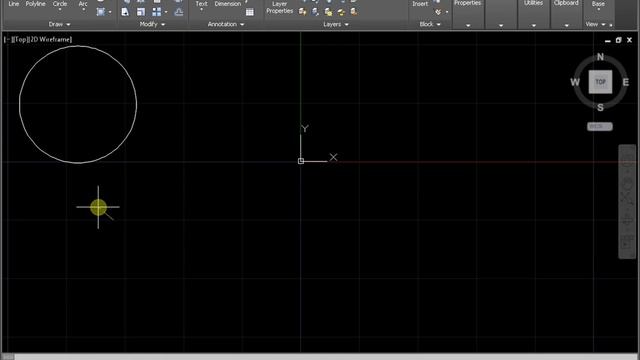Click the rightmost icon in the Layers panel row

(354, 12)
